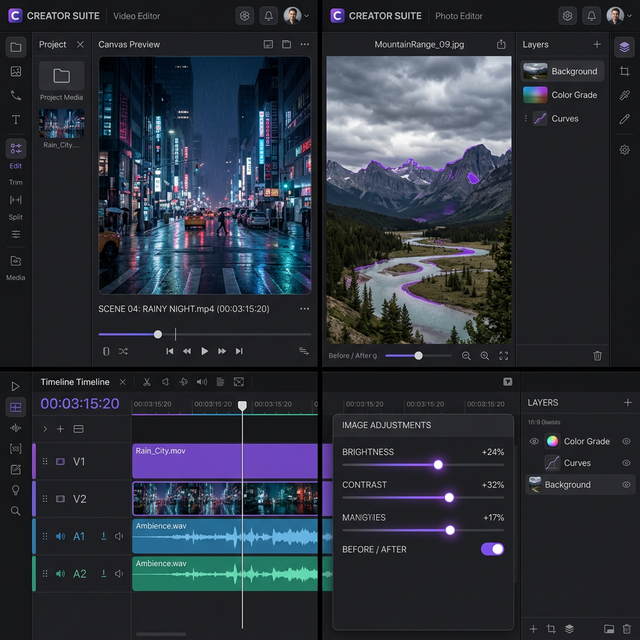Open the folder icon in Video Editor sidebar
This screenshot has width=640, height=640.
[16, 47]
